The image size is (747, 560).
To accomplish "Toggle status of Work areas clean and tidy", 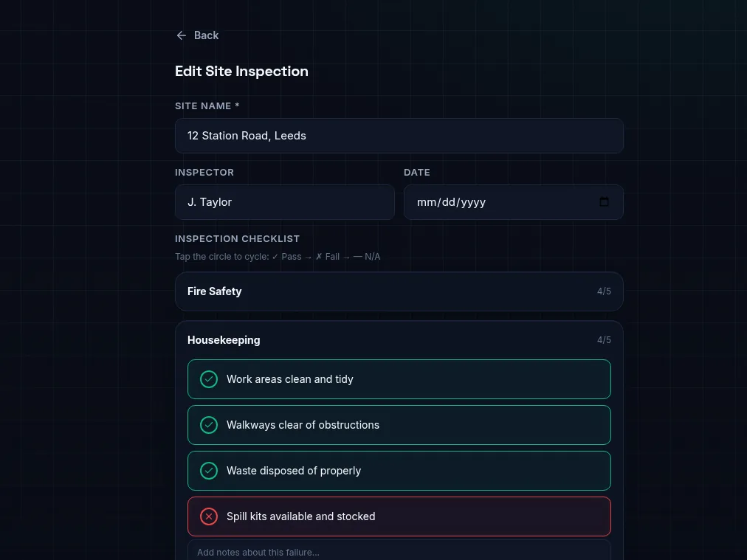I will click(209, 379).
